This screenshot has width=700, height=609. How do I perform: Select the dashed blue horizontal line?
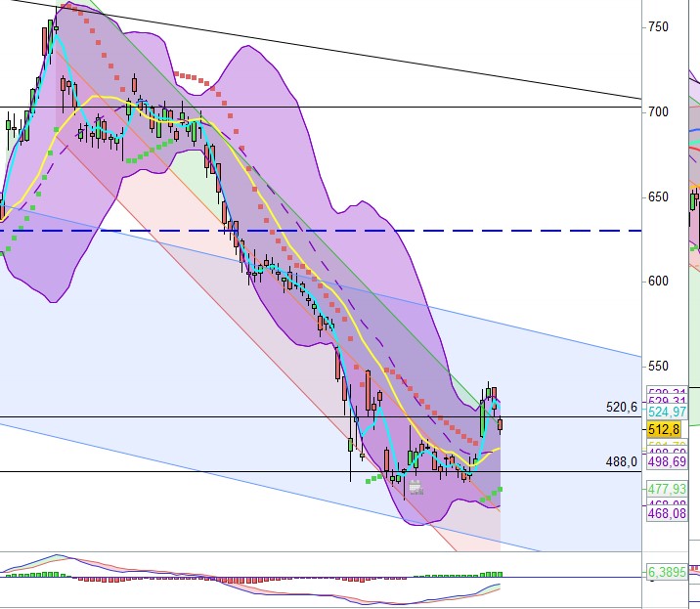[x=321, y=231]
